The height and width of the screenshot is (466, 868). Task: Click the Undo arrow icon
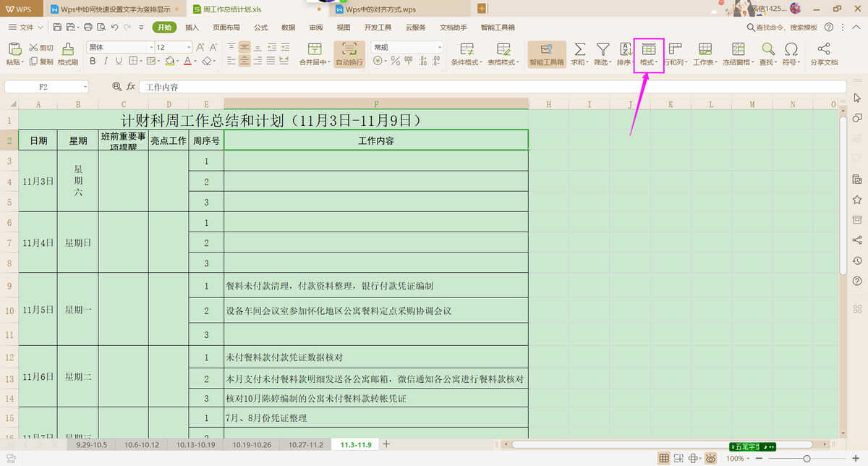click(114, 27)
